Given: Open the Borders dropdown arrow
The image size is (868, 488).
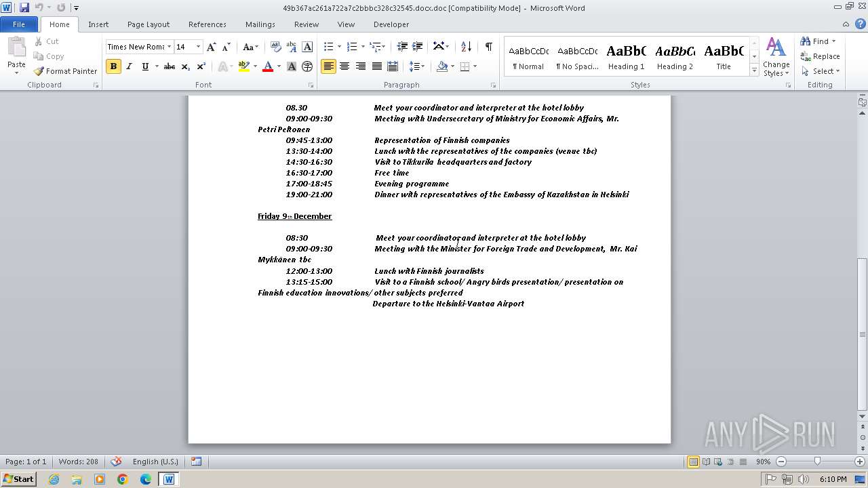Looking at the screenshot, I should pyautogui.click(x=475, y=66).
